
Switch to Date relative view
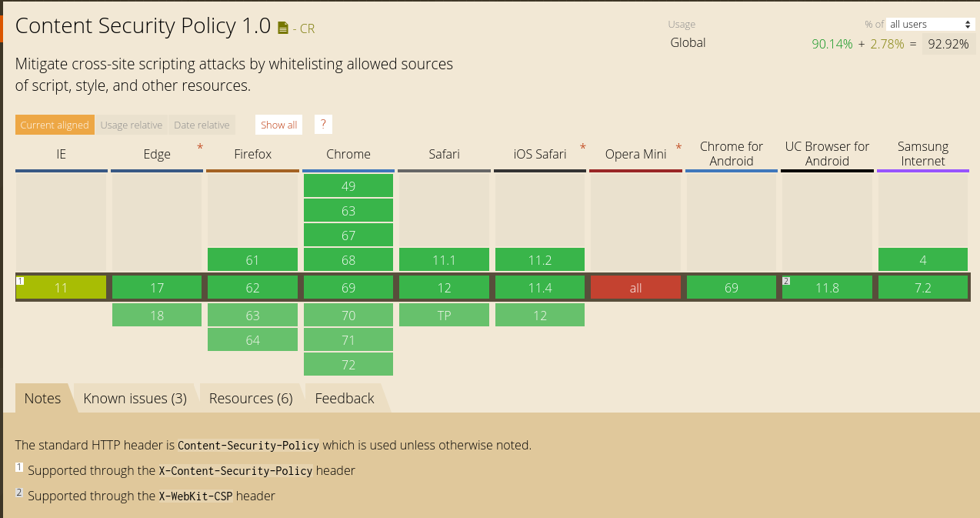coord(202,125)
